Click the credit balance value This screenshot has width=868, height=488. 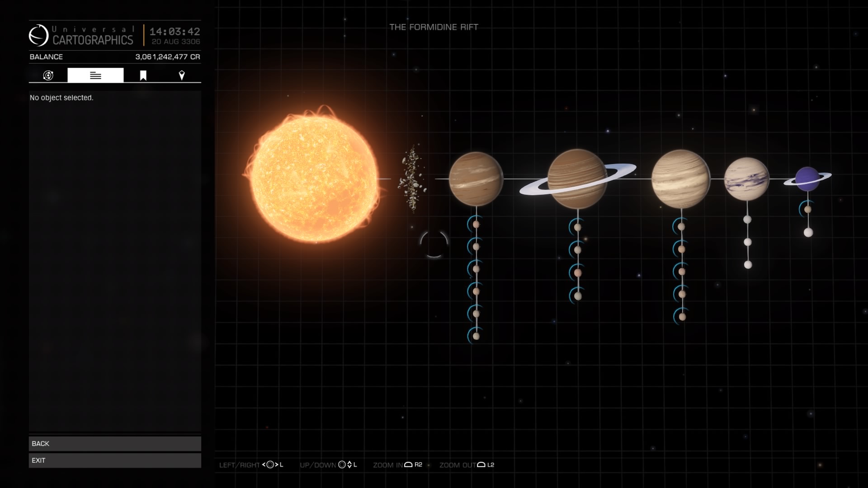[x=168, y=57]
